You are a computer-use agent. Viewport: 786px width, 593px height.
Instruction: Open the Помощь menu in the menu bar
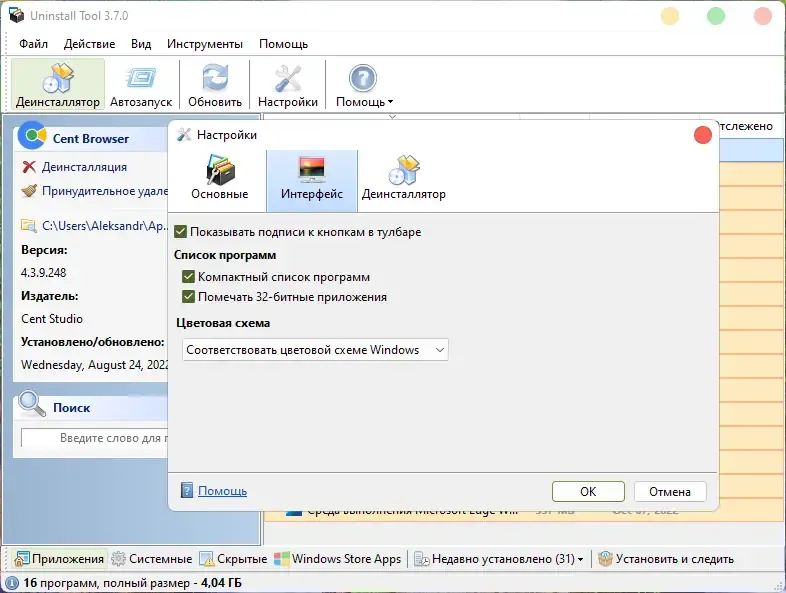(x=283, y=44)
